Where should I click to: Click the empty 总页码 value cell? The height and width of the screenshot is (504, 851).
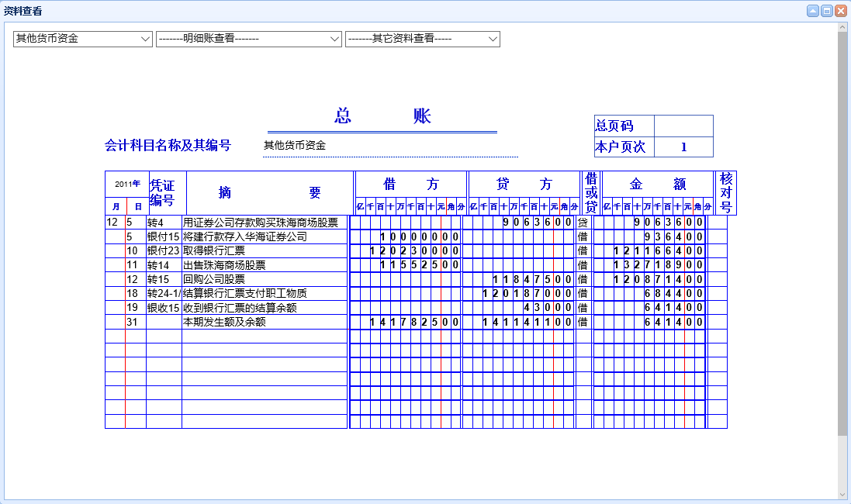point(684,126)
